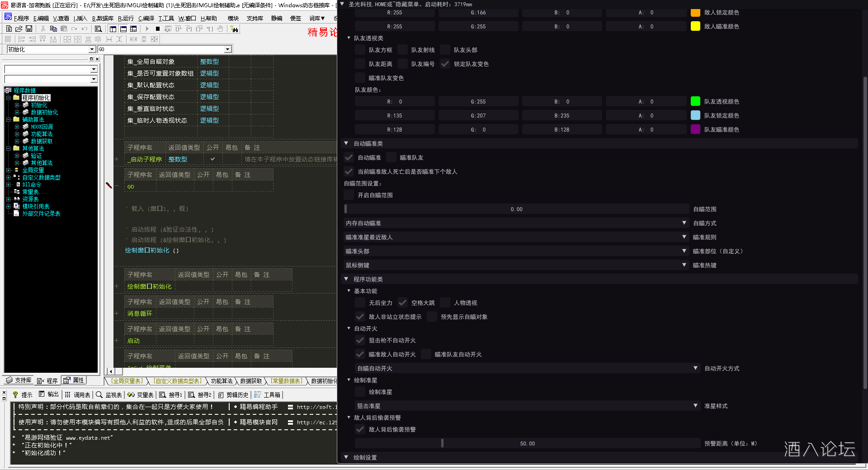Click the green 队友透视颜色 swatch
The height and width of the screenshot is (470, 868).
tap(695, 101)
